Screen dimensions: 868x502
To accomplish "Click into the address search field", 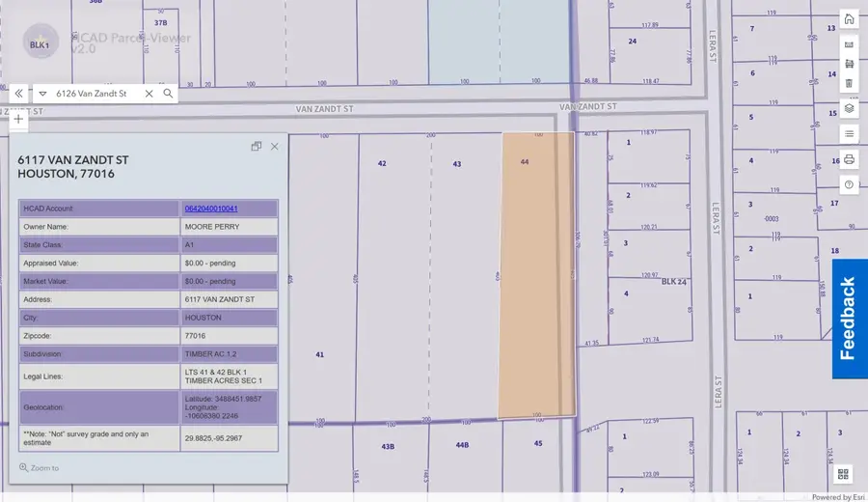I will (96, 94).
